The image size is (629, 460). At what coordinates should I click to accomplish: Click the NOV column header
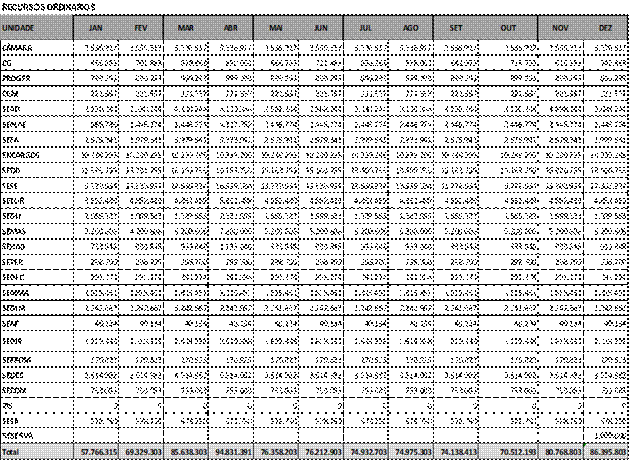(560, 28)
